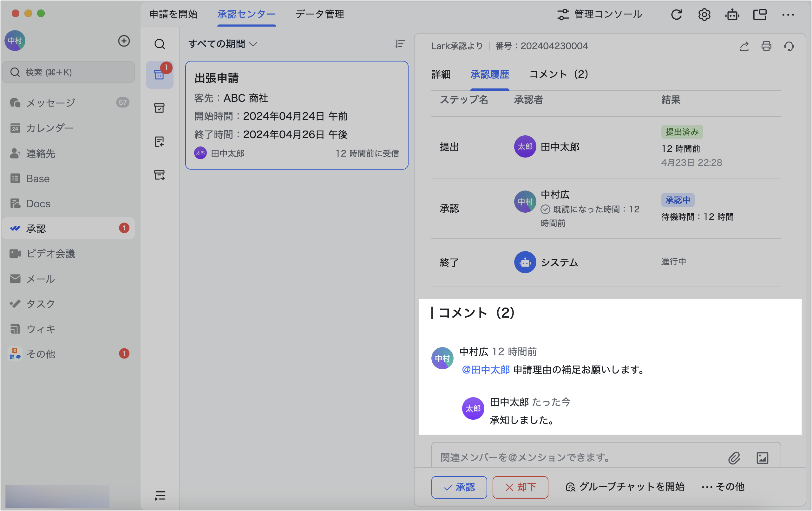
Task: Switch to the データ管理 tab
Action: click(320, 14)
